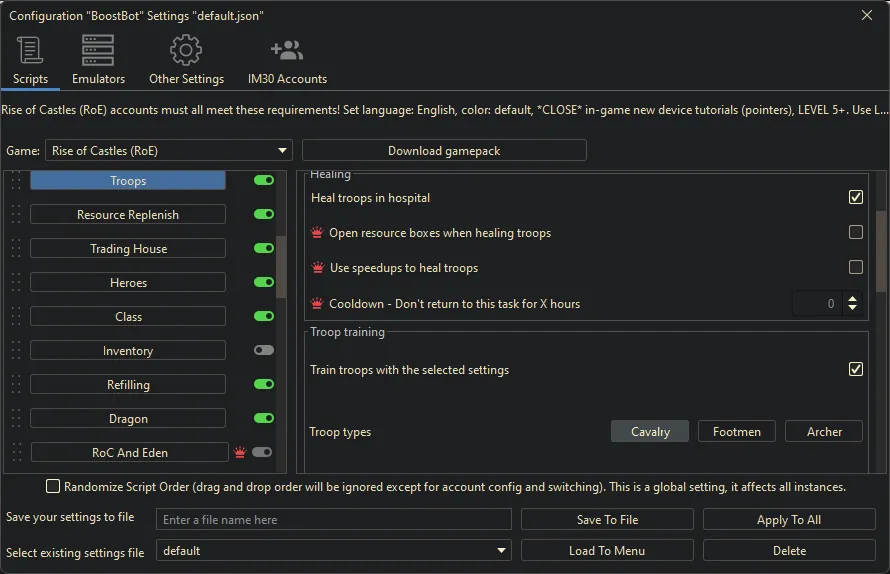Click the drag handle for Class script
Screen dimensions: 890x574
(16, 317)
